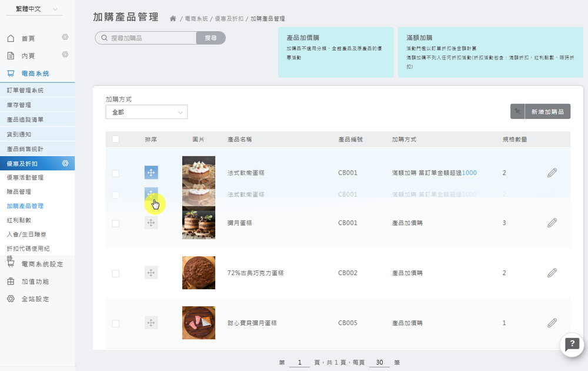Image resolution: width=588 pixels, height=371 pixels.
Task: Open the 繁體中文 language dropdown
Action: (38, 9)
